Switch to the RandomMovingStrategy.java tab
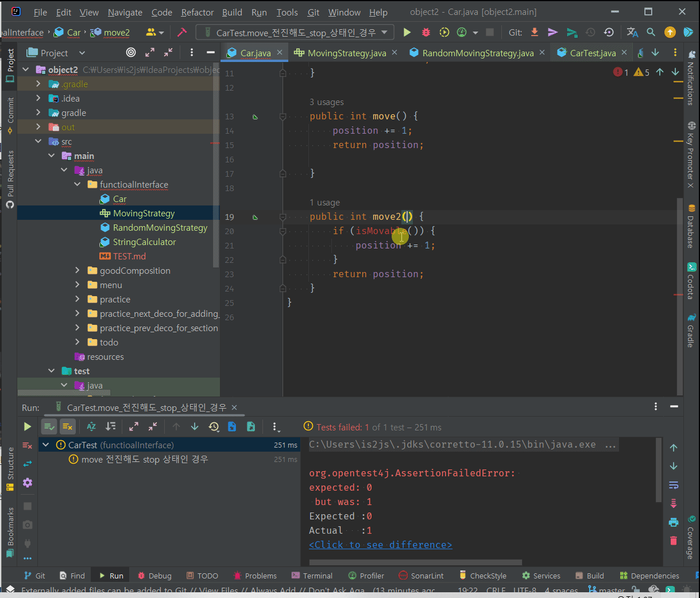Screen dimensions: 700x598 click(x=477, y=53)
